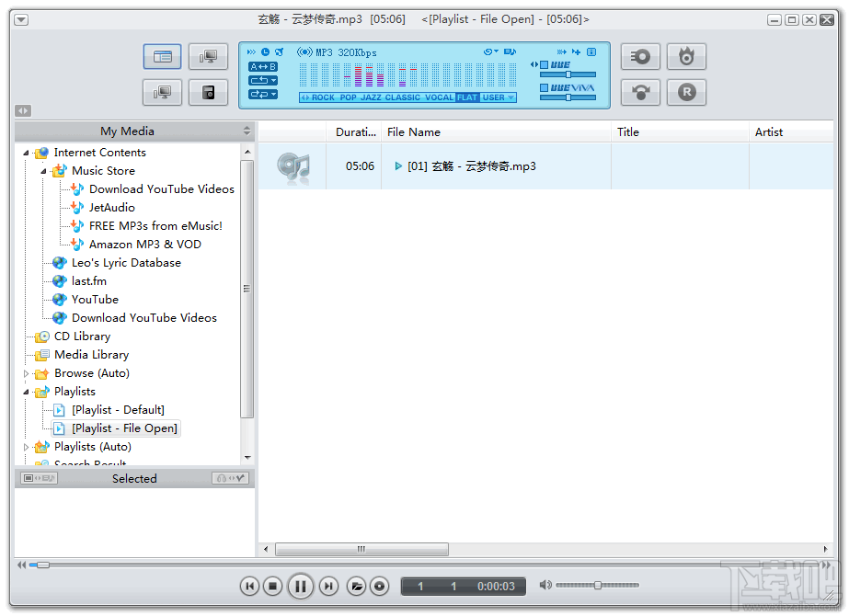Viewport: 849px width, 616px height.
Task: Enable the BBE checkbox
Action: 545,65
